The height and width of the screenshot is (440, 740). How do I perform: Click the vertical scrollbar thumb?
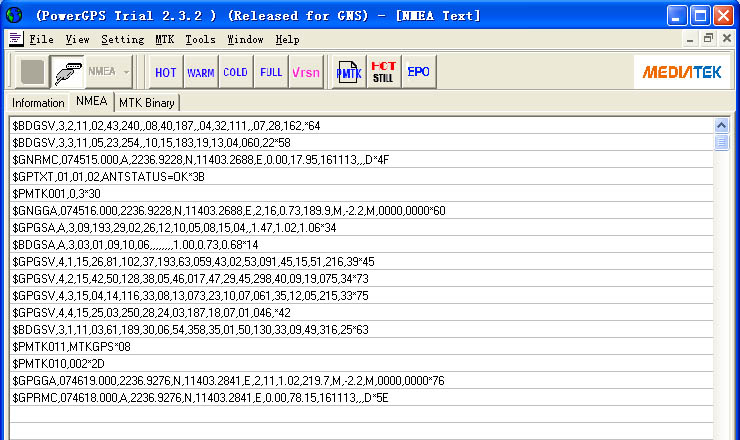721,142
